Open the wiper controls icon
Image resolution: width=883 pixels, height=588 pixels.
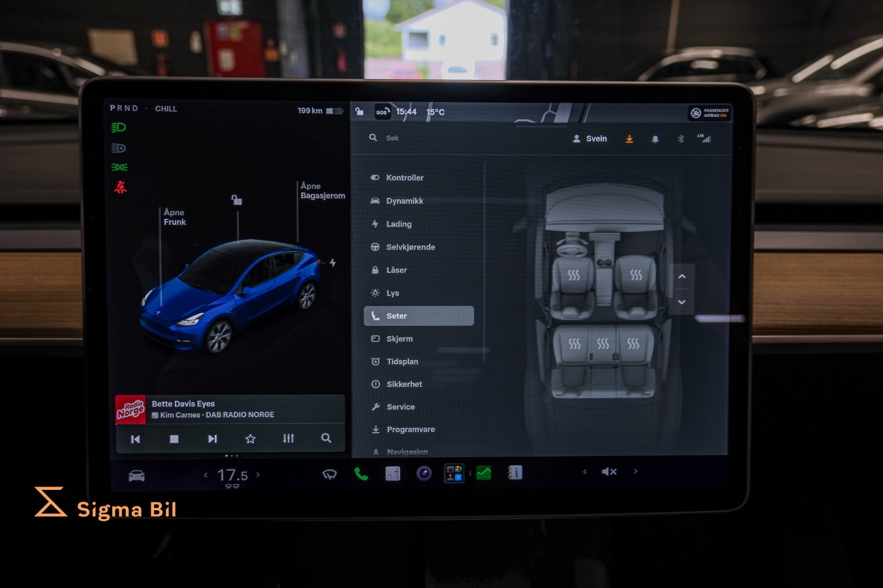click(329, 474)
